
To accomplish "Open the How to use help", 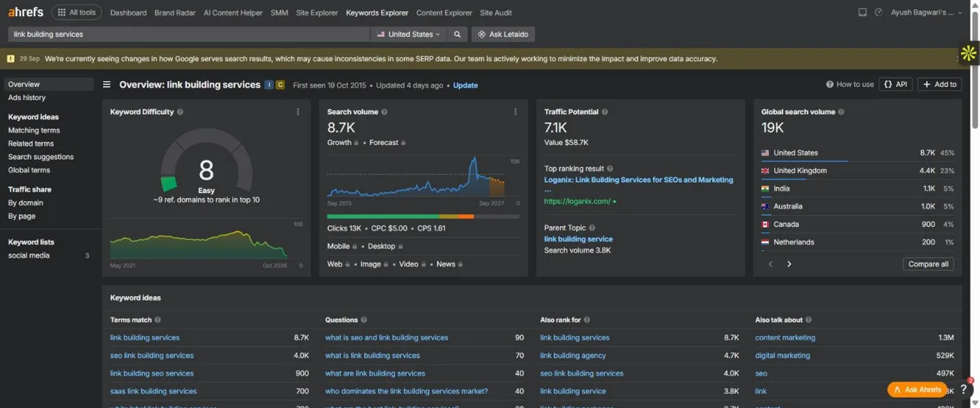I will (850, 85).
